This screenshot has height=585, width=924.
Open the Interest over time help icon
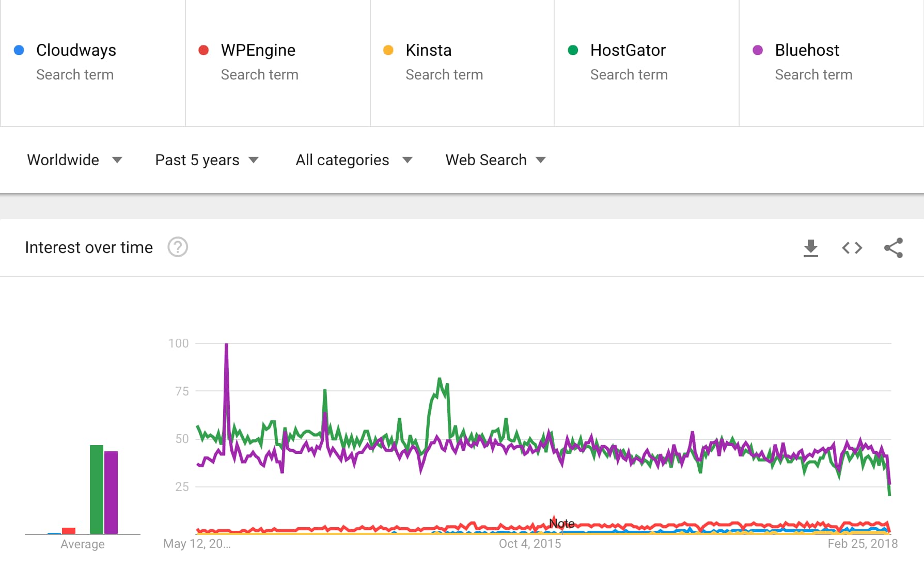[x=177, y=247]
